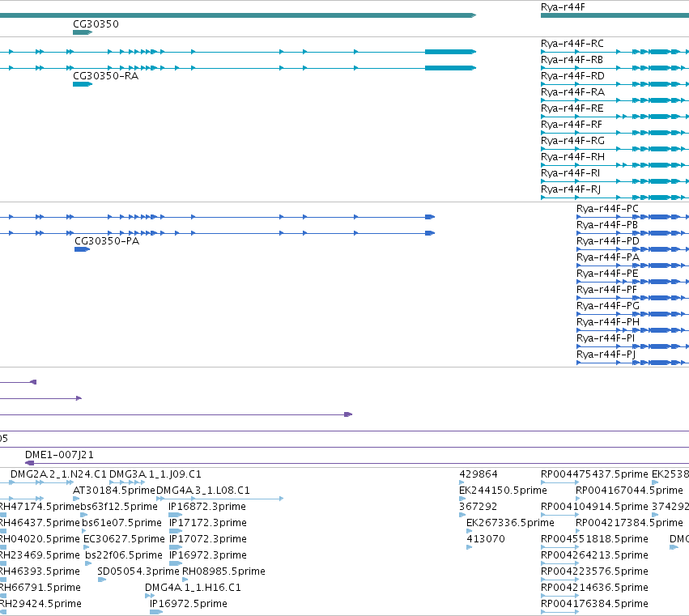Select transcript Rya-r44F-RA
The image size is (689, 616).
pos(572,92)
